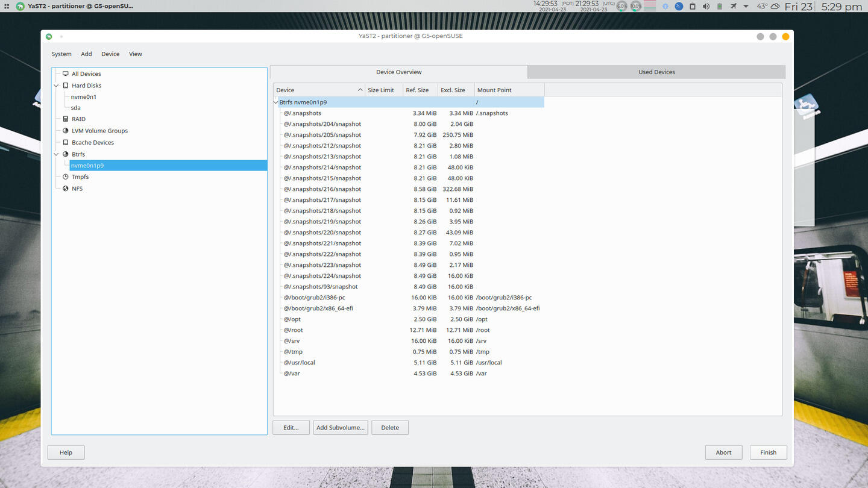Click the Bcache Devices icon
The height and width of the screenshot is (488, 868).
click(66, 143)
